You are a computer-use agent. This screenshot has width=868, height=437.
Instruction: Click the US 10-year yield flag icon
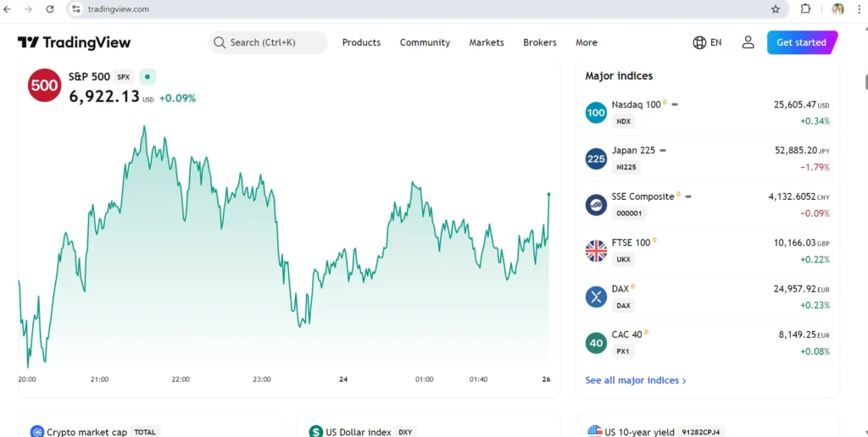[594, 431]
